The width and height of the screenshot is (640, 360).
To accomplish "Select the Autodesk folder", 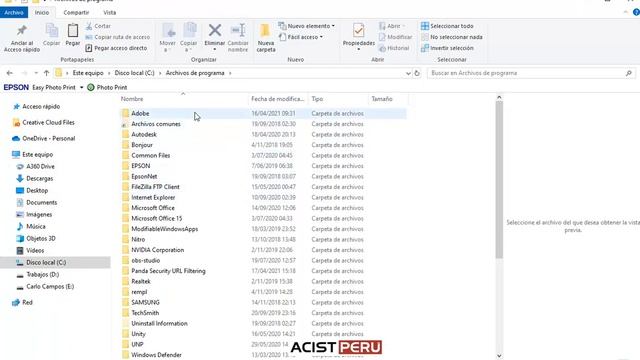I will [x=144, y=134].
